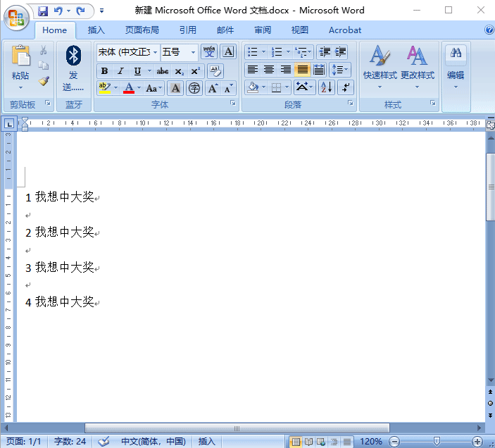Sort paragraphs A to Z
495x448 pixels.
pos(327,87)
